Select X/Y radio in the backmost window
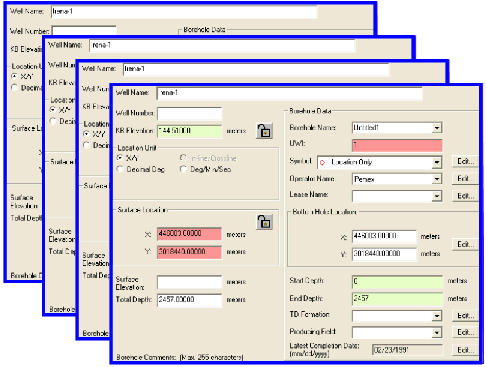 click(x=14, y=76)
